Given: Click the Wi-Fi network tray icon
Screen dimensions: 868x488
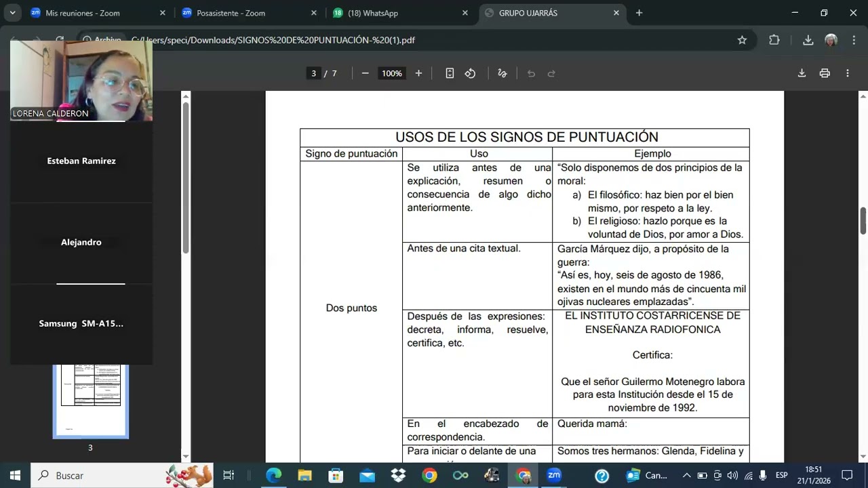Looking at the screenshot, I should click(748, 476).
